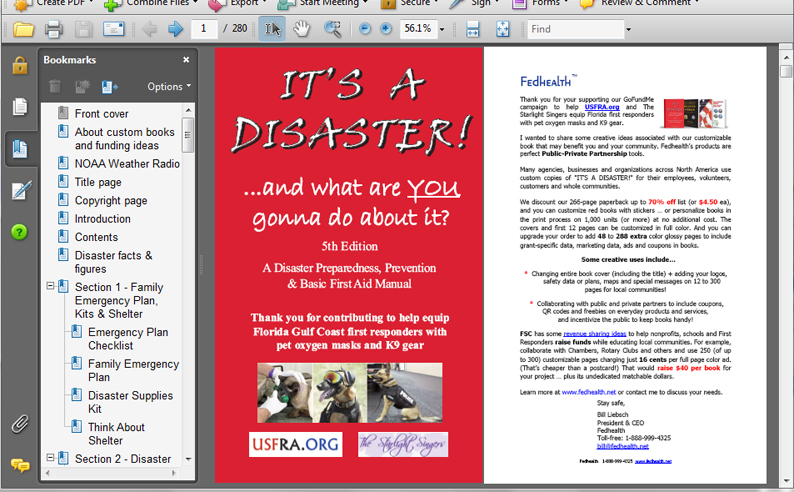Open zoom percentage dropdown arrow
This screenshot has width=794, height=492.
point(442,29)
